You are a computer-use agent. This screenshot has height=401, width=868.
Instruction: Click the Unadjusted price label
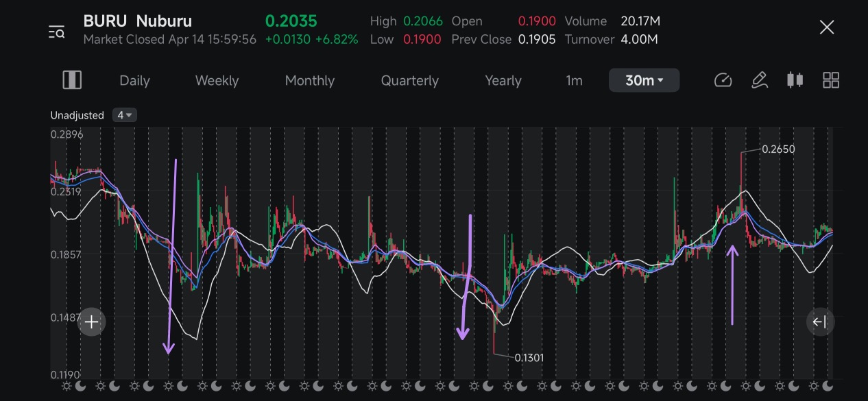coord(77,115)
